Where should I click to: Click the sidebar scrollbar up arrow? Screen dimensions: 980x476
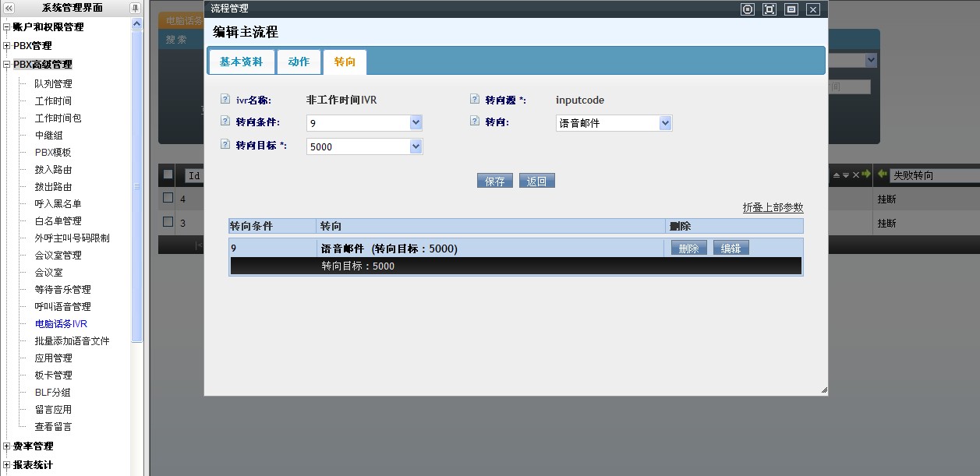(x=137, y=24)
